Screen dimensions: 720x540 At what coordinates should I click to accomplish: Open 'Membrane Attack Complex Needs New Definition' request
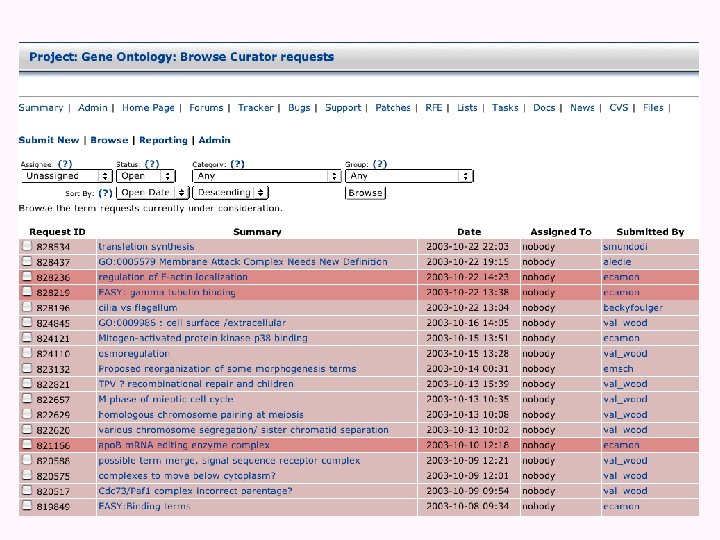[243, 262]
